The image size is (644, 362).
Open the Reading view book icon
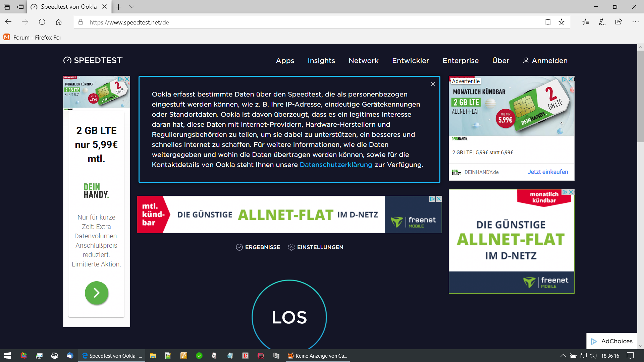coord(548,22)
